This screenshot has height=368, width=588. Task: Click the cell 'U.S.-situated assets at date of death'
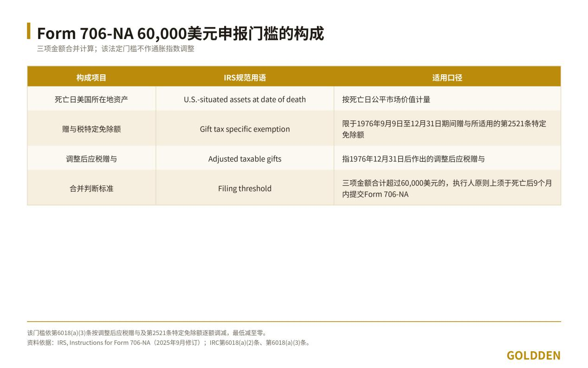tap(245, 99)
